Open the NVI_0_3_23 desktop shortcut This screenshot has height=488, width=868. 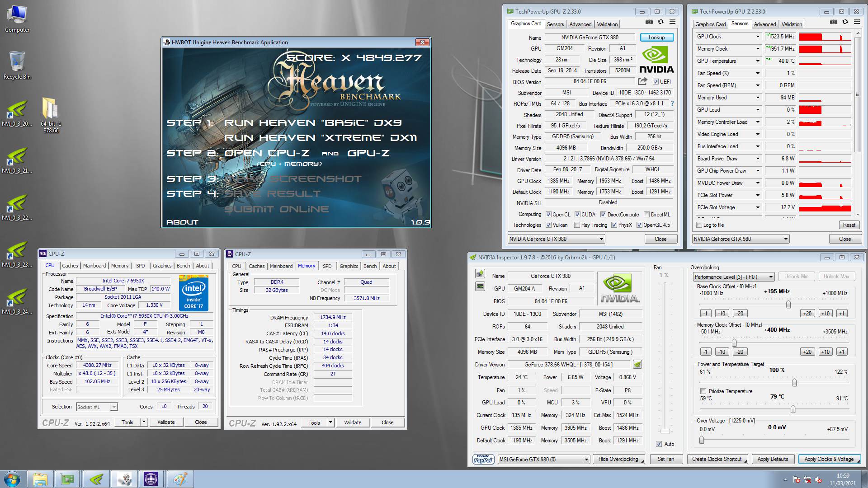[x=17, y=255]
